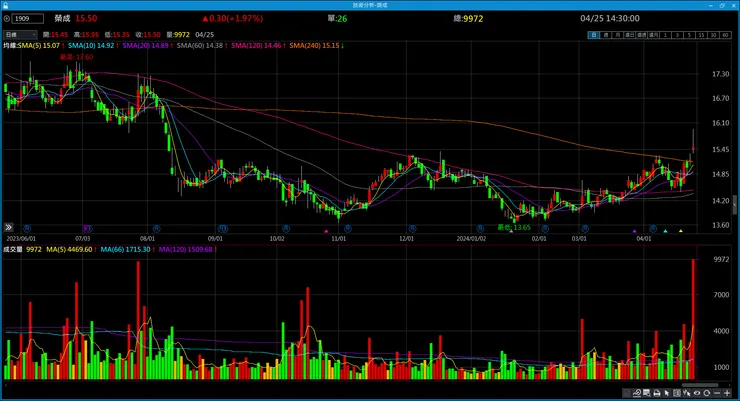Select the adjusted monthly period button
The width and height of the screenshot is (740, 401).
coord(653,35)
